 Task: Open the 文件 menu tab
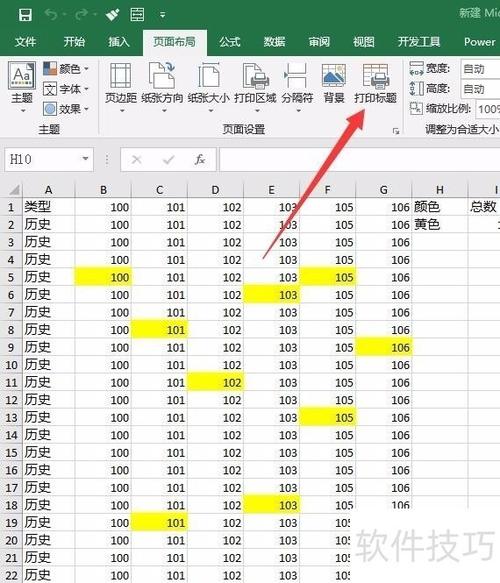25,42
